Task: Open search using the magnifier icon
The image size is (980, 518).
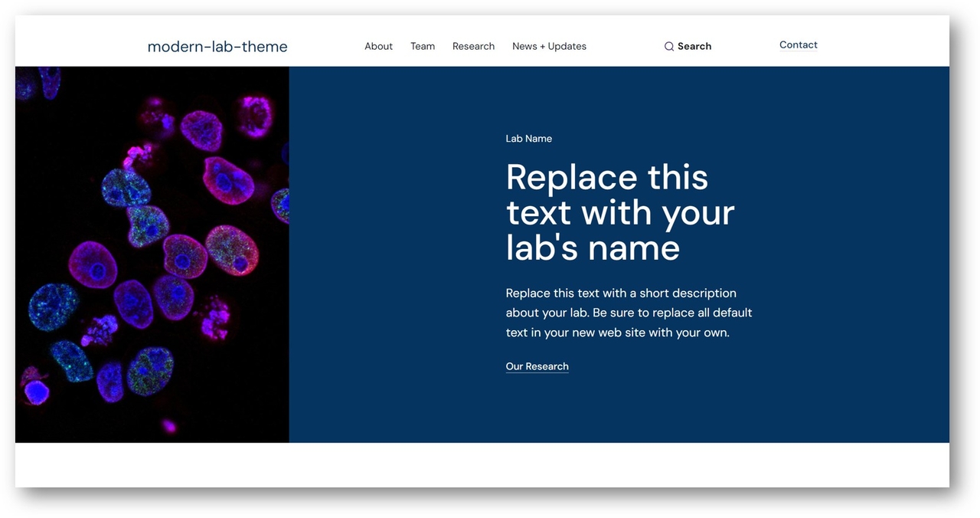Action: (x=669, y=46)
